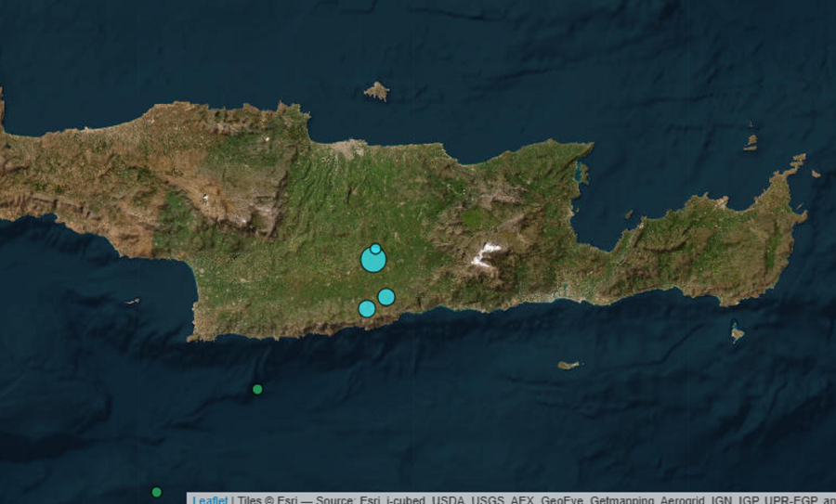
Task: Select the small cyan circle overlapping the largest one
Action: point(375,248)
